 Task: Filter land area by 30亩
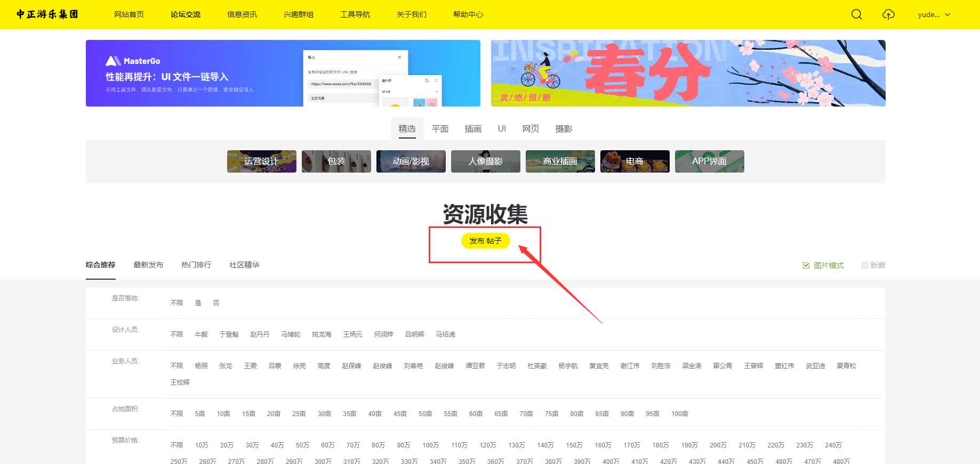pos(324,413)
